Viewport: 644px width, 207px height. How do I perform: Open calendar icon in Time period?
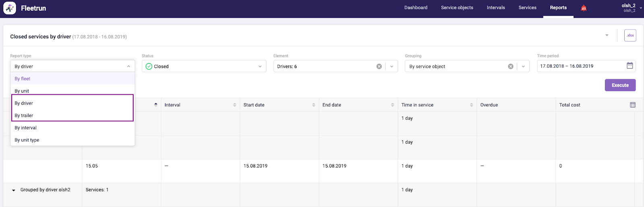pos(630,66)
